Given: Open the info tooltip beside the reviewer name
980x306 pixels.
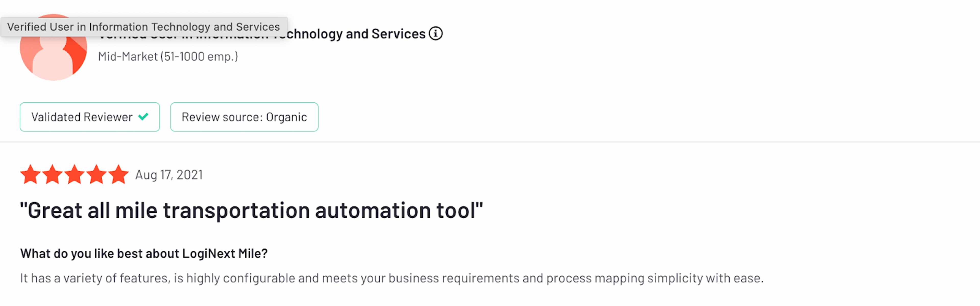Looking at the screenshot, I should tap(436, 33).
